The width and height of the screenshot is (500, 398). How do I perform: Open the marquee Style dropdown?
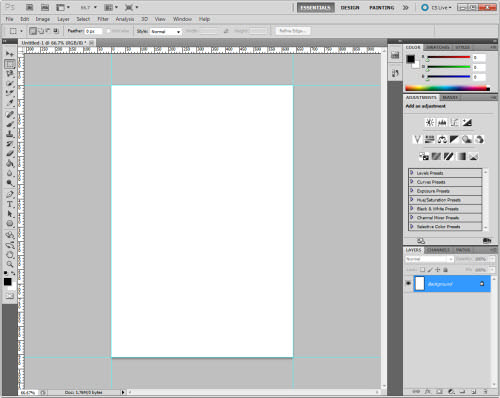tap(166, 31)
